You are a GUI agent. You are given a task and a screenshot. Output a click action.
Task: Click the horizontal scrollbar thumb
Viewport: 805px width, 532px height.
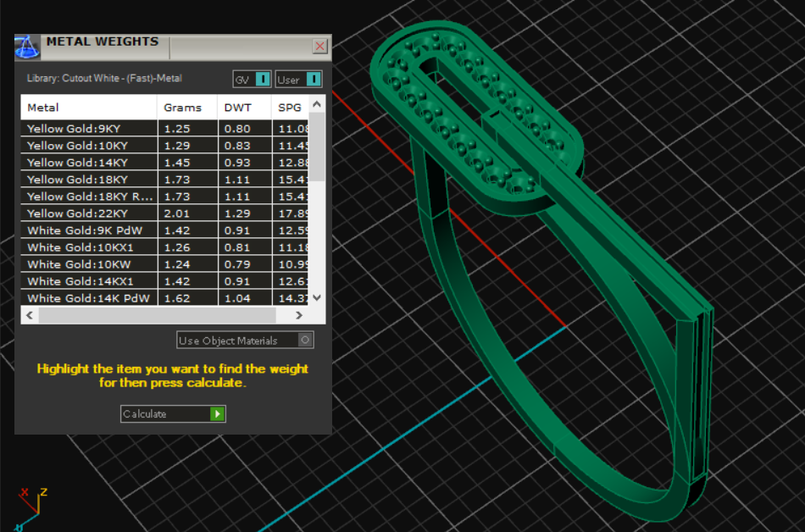157,315
